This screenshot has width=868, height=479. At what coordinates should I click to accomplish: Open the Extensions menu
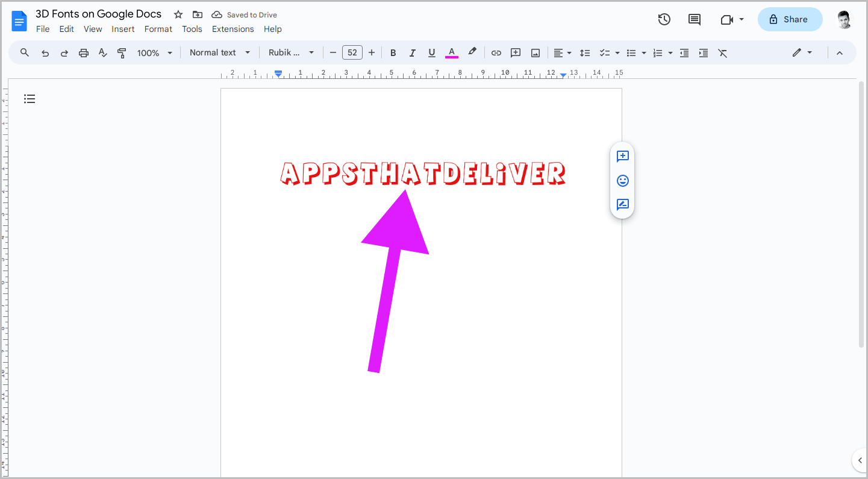click(x=233, y=29)
